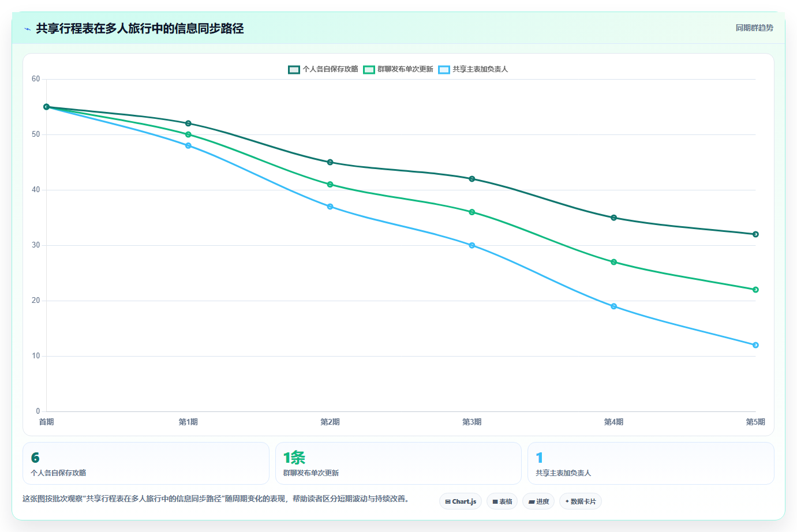Click the blue point at 第3期 (30)
This screenshot has height=532, width=797.
pyautogui.click(x=472, y=245)
